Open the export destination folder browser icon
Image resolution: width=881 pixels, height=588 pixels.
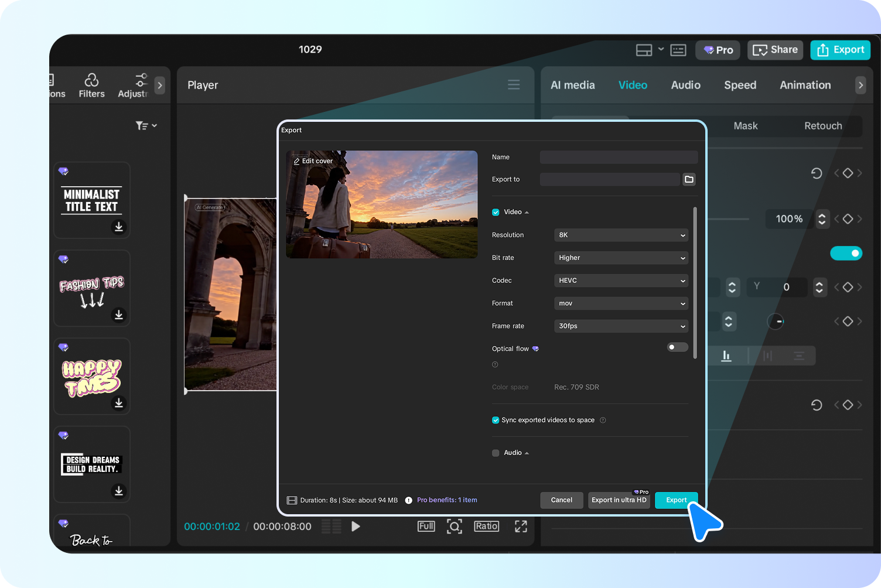coord(688,179)
